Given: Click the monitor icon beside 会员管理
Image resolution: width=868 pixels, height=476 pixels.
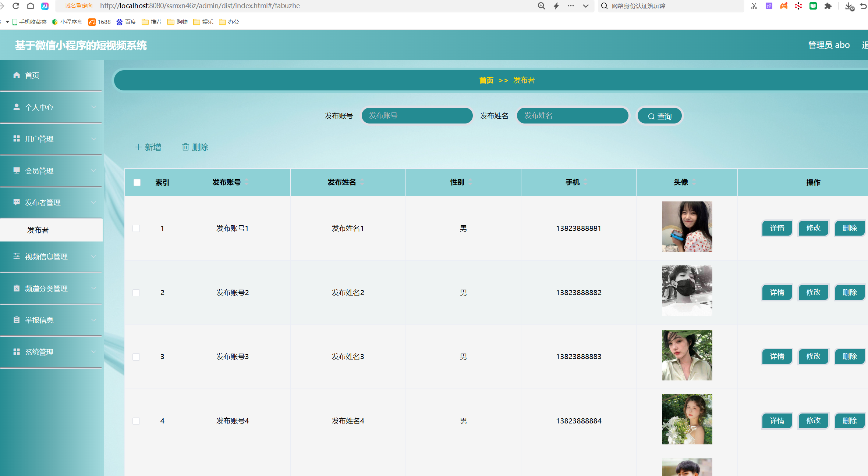Looking at the screenshot, I should [17, 171].
